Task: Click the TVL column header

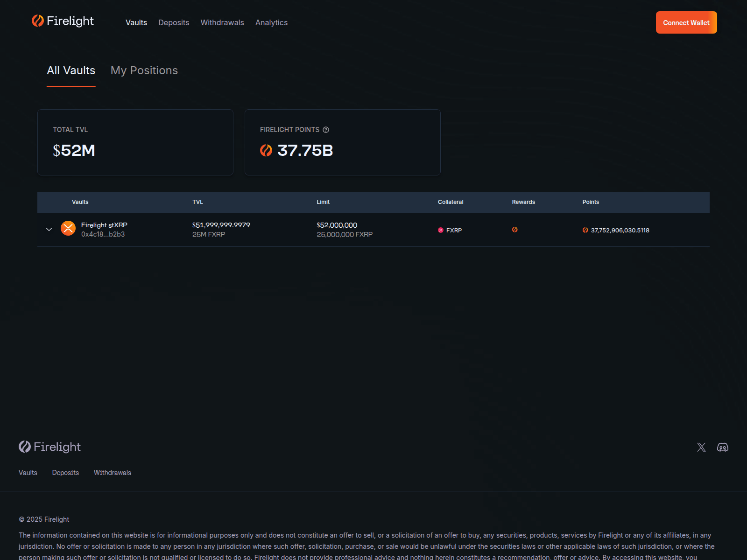Action: pyautogui.click(x=197, y=202)
